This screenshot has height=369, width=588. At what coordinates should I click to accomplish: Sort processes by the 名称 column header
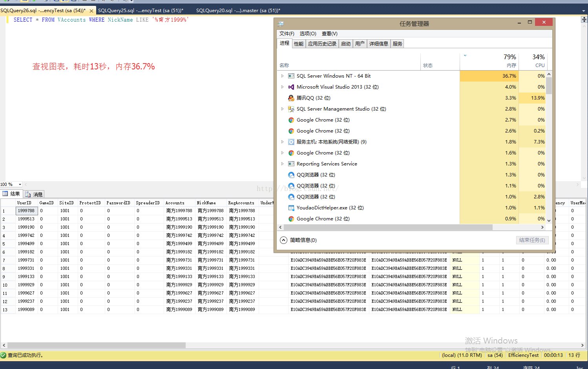(349, 61)
